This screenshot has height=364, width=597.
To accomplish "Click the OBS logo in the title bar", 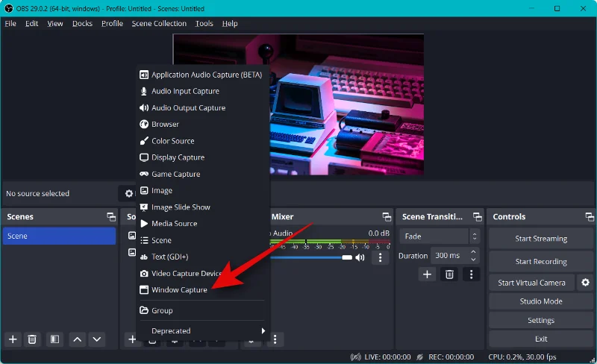I will coord(8,8).
